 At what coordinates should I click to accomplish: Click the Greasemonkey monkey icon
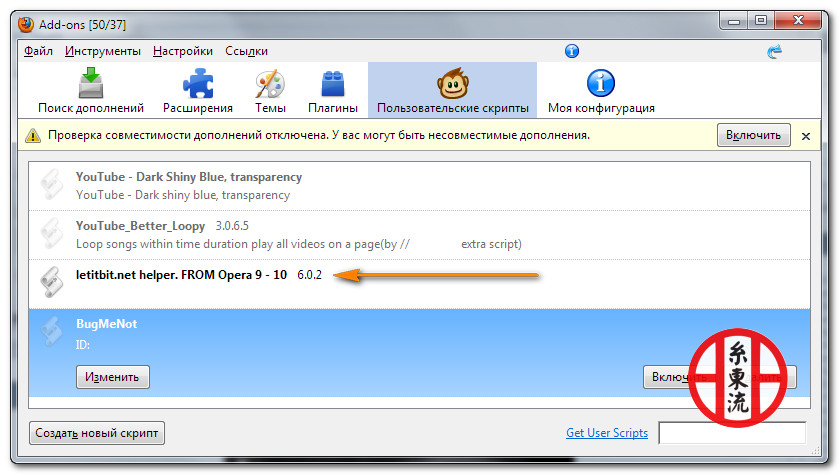453,83
